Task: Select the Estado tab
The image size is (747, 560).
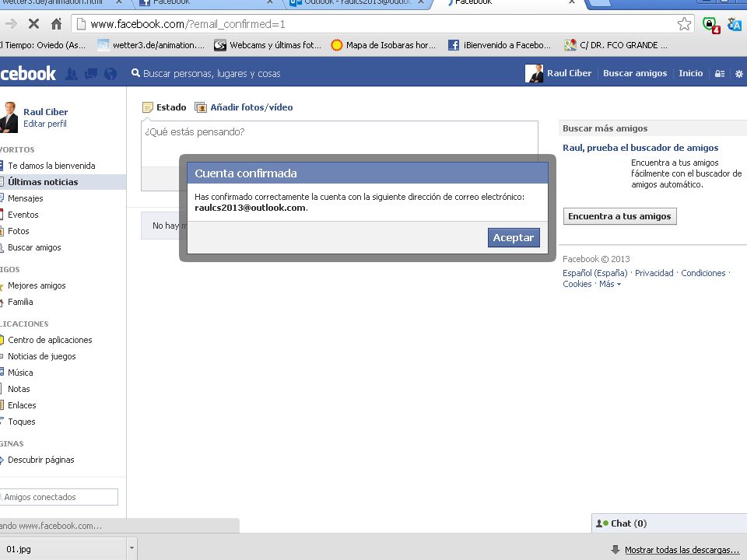Action: pyautogui.click(x=164, y=107)
